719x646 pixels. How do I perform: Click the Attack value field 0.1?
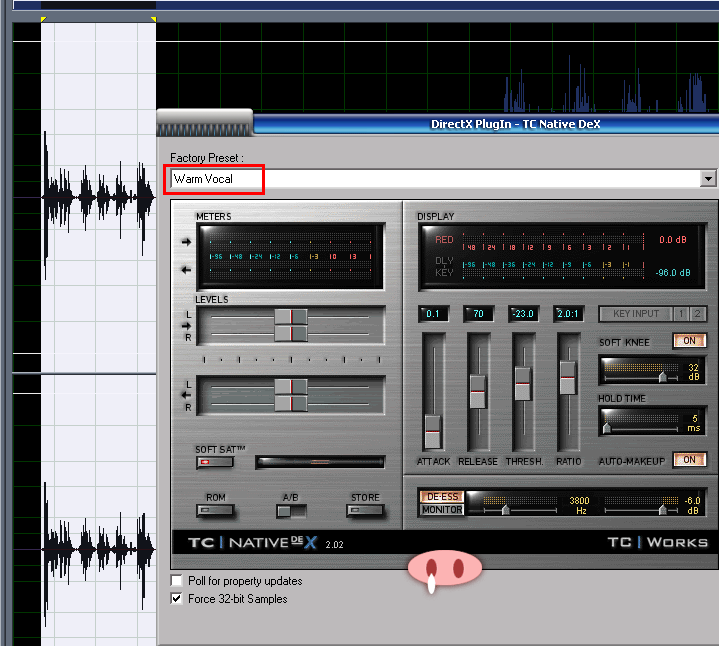[433, 314]
